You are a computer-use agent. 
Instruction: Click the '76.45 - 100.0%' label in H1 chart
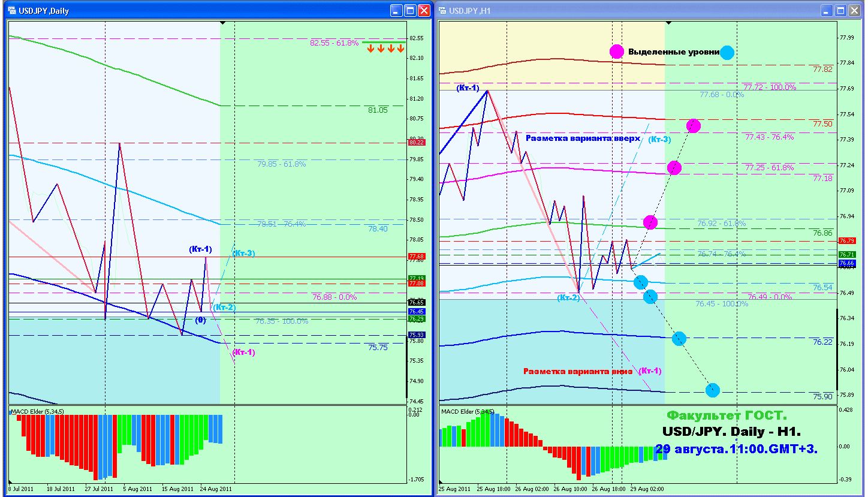coord(722,304)
